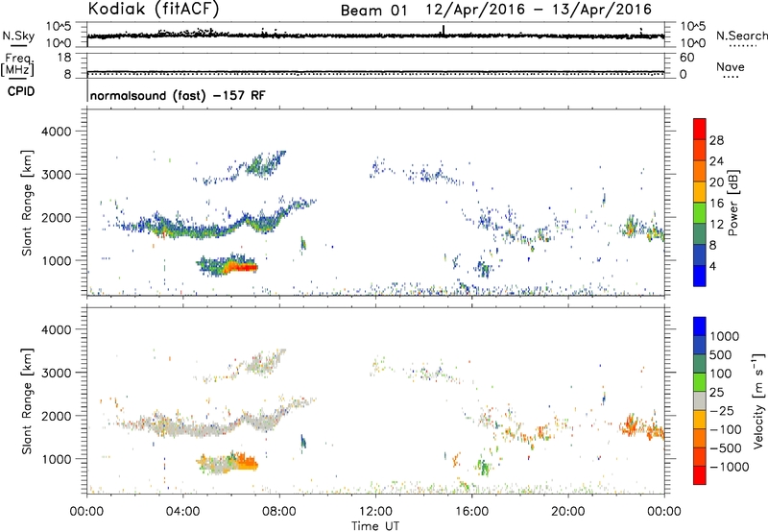Click the "-25" label on Velocity colorbar

pyautogui.click(x=722, y=410)
